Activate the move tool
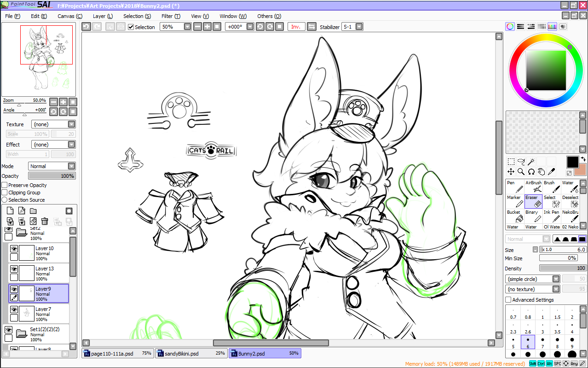 [x=511, y=172]
